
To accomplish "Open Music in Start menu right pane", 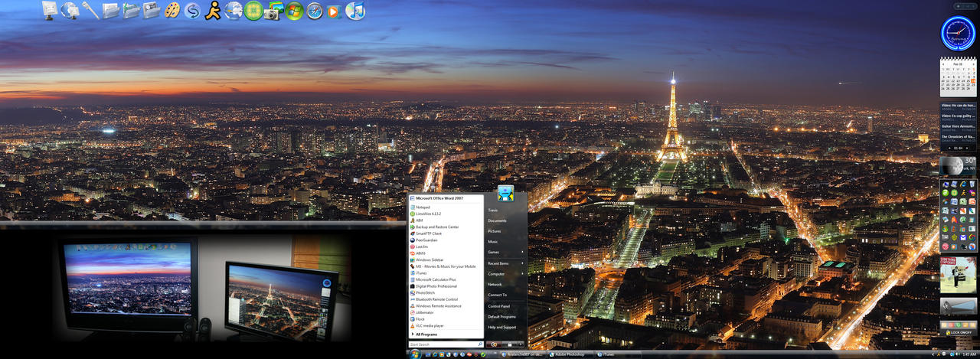I will pos(493,242).
